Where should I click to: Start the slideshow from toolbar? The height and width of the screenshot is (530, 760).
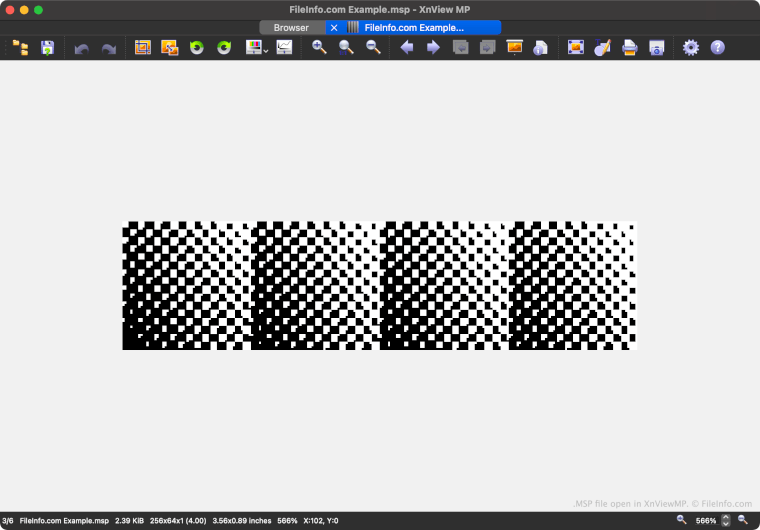pos(515,48)
